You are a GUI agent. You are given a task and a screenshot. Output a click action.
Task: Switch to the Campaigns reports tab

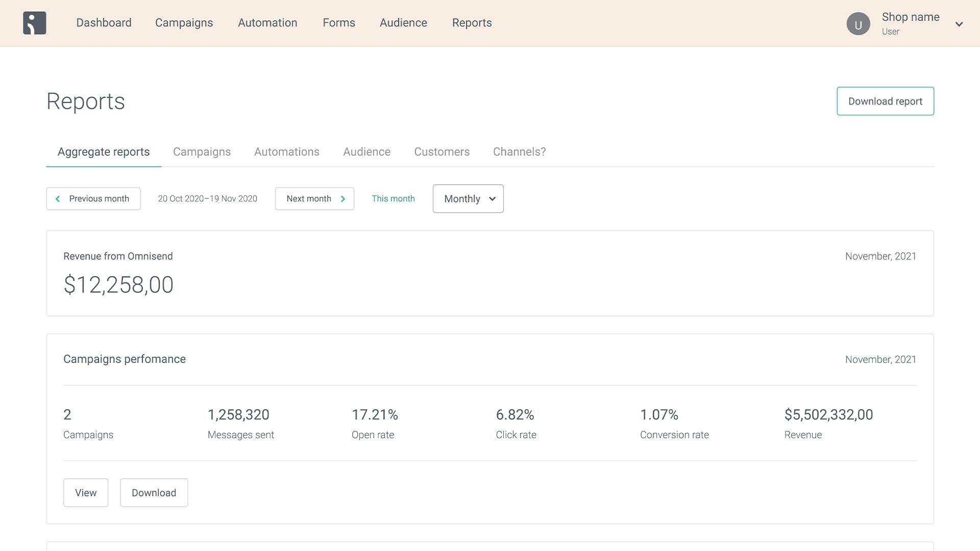202,152
